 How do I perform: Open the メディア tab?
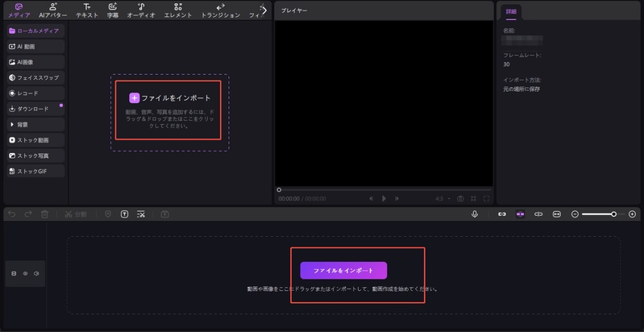click(19, 10)
